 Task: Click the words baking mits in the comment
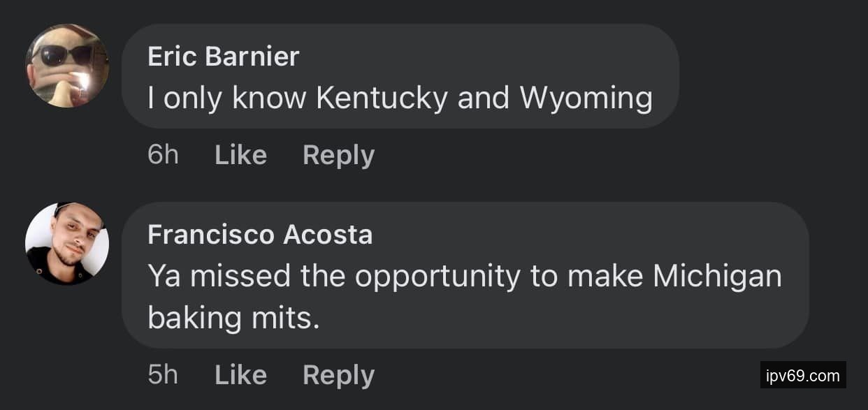[233, 319]
